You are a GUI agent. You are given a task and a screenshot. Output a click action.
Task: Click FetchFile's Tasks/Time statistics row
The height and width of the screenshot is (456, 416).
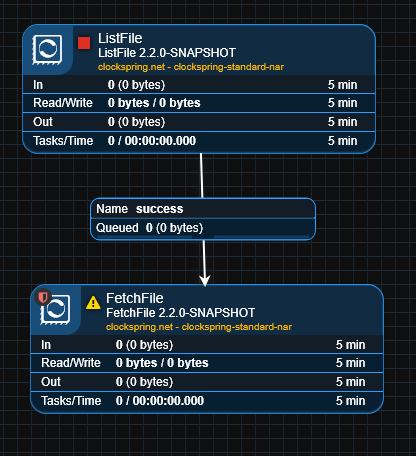pos(207,401)
